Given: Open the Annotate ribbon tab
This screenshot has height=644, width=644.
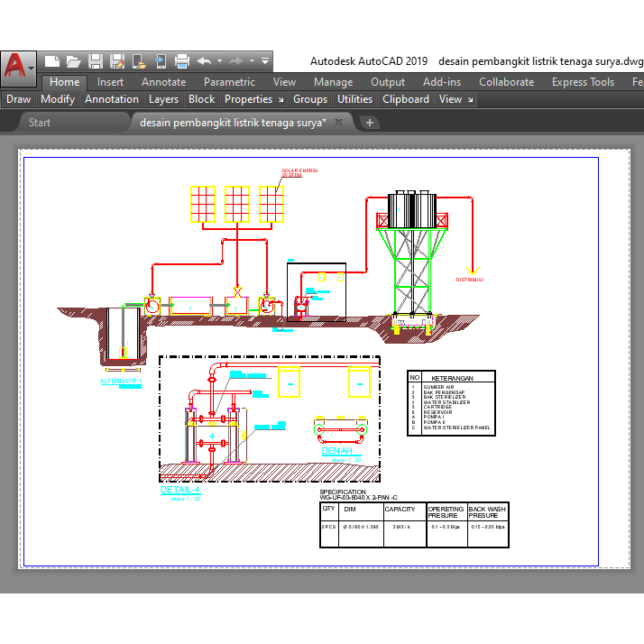Looking at the screenshot, I should click(x=163, y=82).
